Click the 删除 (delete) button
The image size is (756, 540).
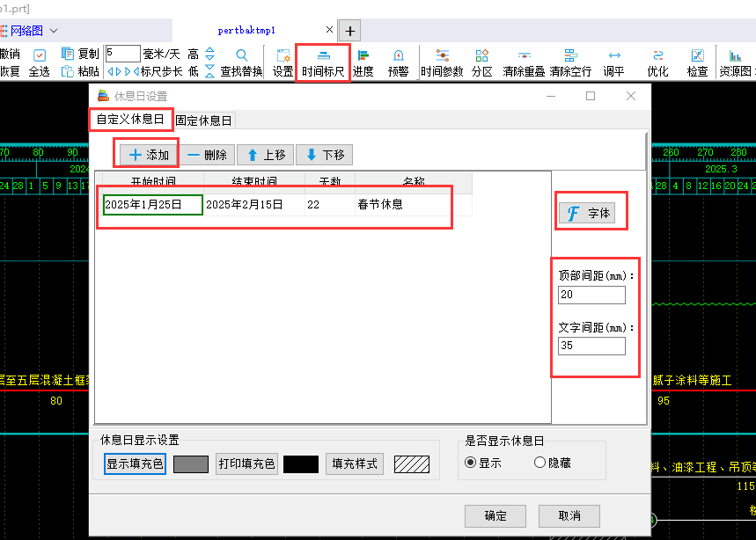tap(207, 155)
